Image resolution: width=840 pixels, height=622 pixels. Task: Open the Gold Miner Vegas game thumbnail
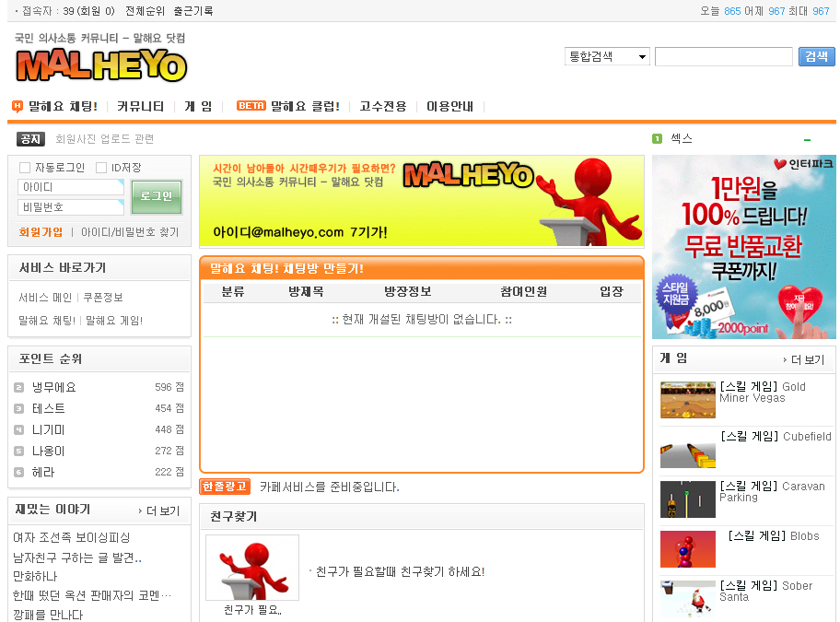pyautogui.click(x=687, y=400)
